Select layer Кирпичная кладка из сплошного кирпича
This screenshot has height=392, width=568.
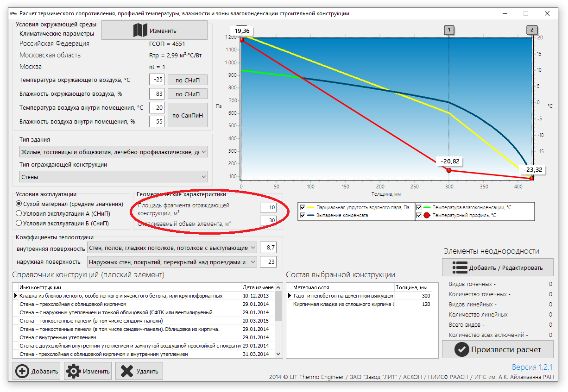(343, 304)
